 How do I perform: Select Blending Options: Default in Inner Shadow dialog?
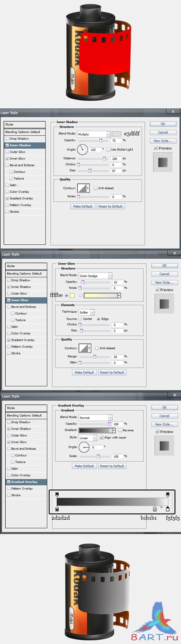point(25,132)
